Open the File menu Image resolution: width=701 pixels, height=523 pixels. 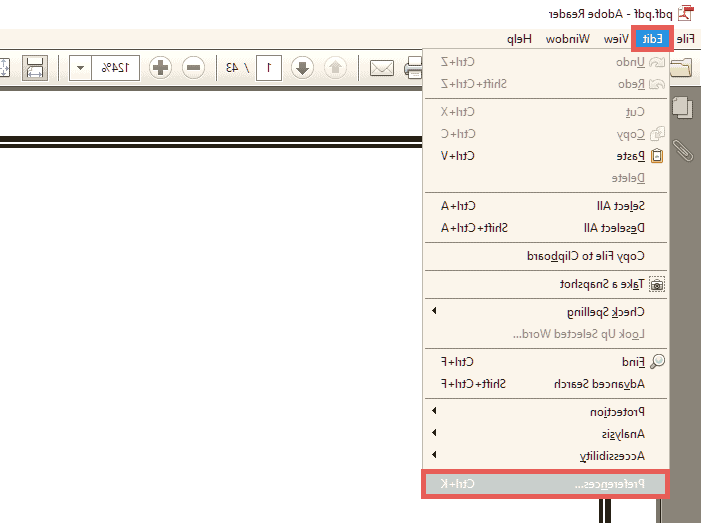[686, 39]
